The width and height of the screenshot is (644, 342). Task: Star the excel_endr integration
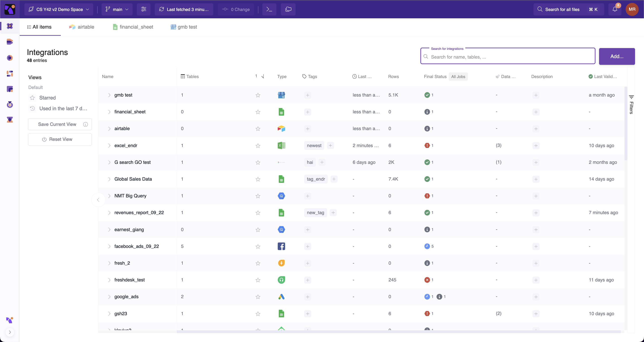click(258, 146)
